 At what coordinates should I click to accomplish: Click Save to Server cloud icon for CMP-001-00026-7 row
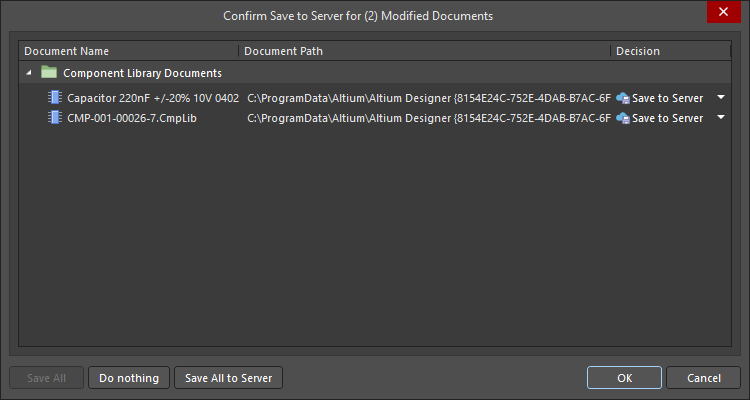tap(623, 118)
